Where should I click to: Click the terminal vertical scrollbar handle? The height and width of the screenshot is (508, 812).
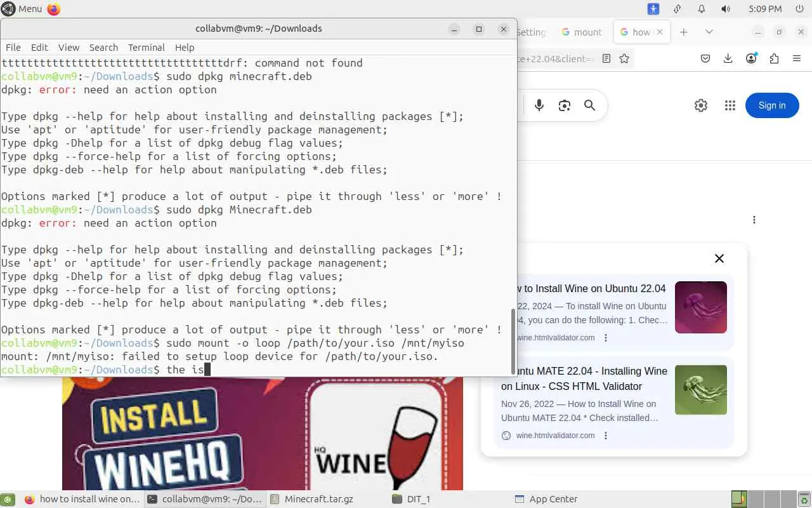513,342
